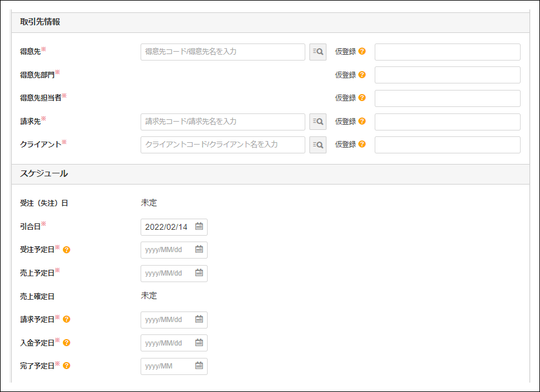Click the 入金予定日 date input field

pyautogui.click(x=174, y=343)
